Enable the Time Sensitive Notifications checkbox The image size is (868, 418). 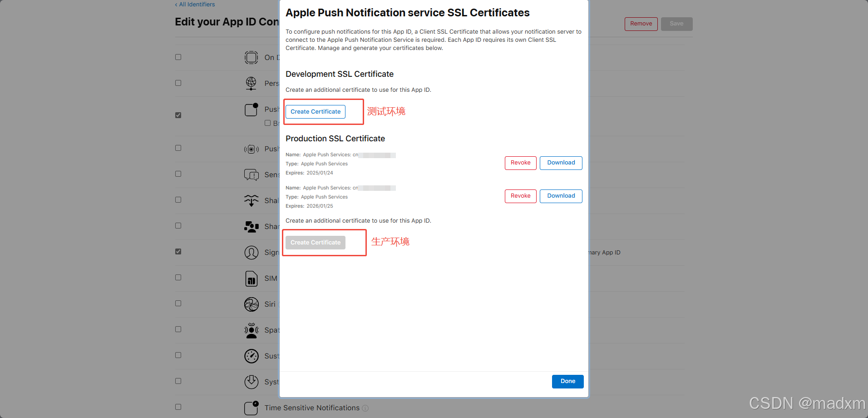tap(178, 407)
